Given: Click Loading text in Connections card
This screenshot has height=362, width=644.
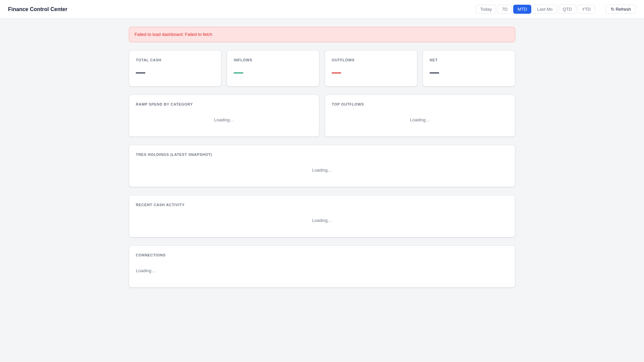Looking at the screenshot, I should point(146,271).
